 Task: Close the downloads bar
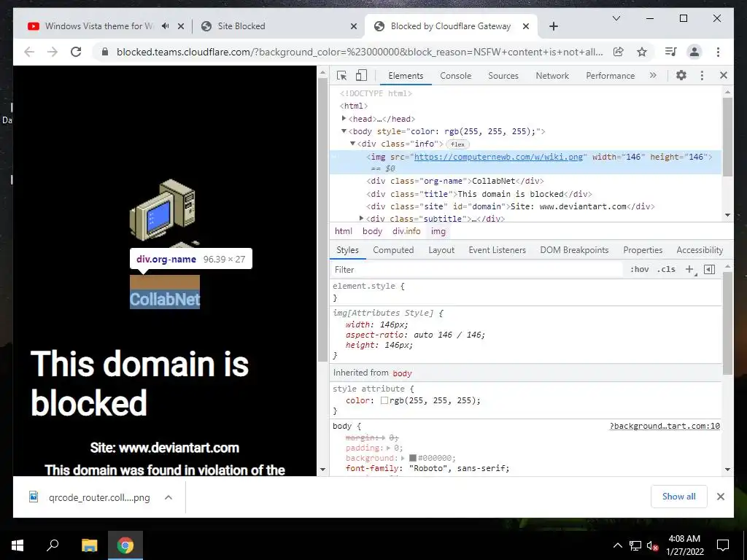pos(720,497)
